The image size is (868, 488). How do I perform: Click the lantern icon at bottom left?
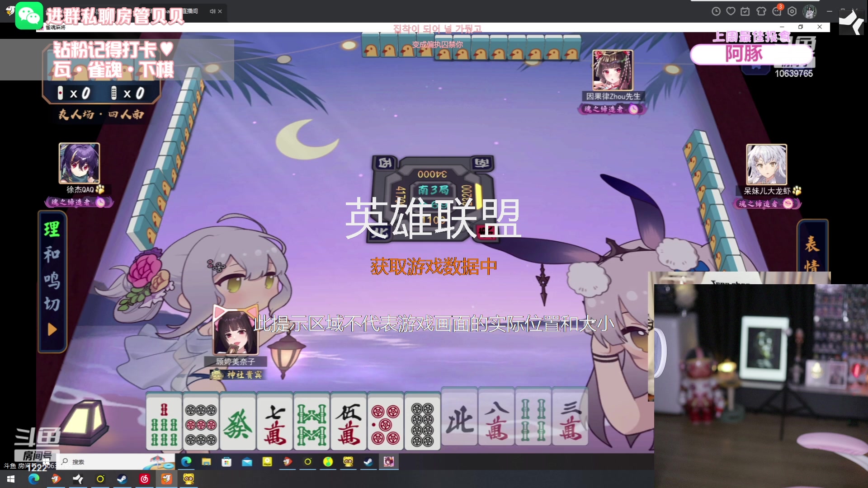click(85, 422)
